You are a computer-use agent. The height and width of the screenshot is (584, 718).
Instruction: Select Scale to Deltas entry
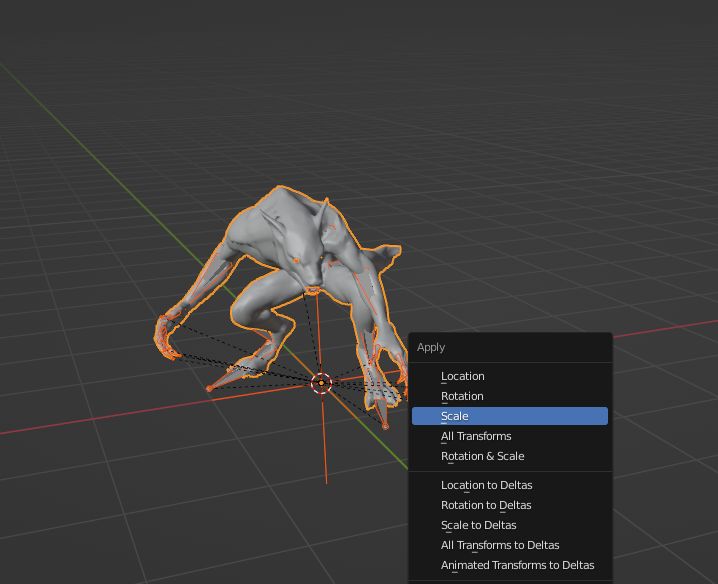(x=510, y=525)
